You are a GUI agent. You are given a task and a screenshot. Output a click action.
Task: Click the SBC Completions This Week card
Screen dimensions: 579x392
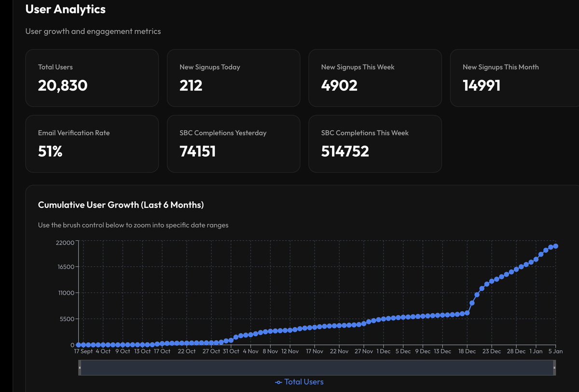(x=375, y=144)
